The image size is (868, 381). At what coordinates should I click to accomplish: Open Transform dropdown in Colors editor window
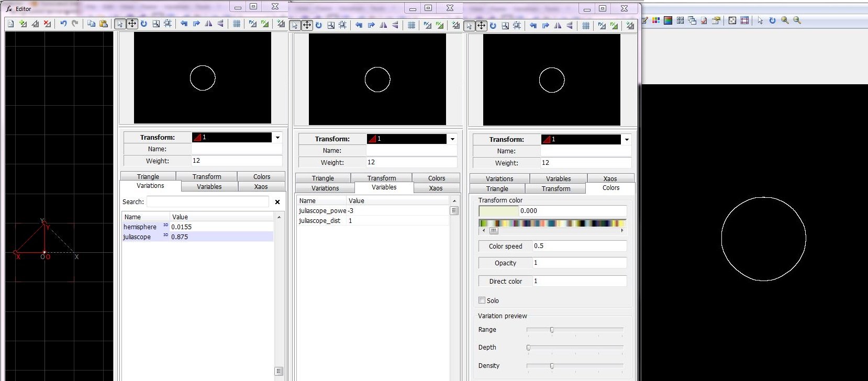[x=627, y=140]
